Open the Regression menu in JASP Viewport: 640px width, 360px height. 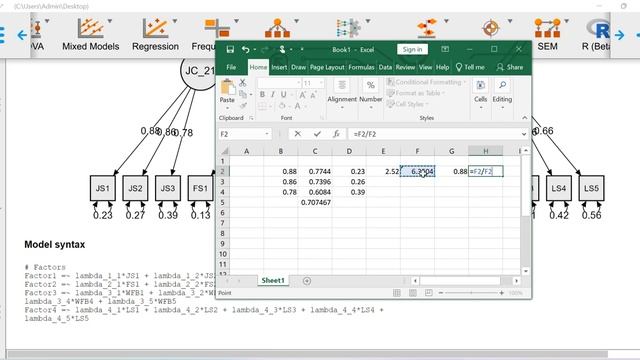click(155, 35)
